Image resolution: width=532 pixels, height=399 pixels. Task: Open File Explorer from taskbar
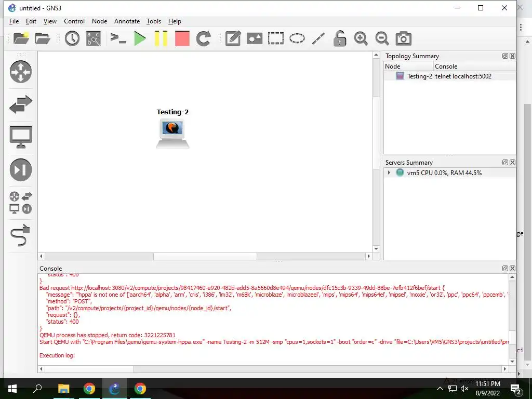click(63, 389)
